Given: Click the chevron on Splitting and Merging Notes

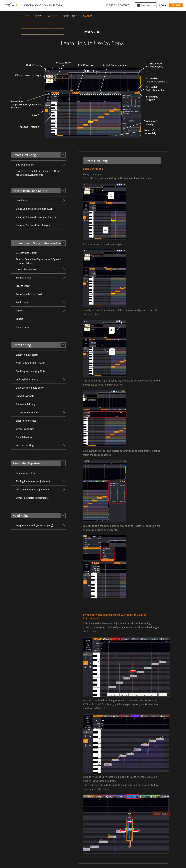Looking at the screenshot, I should tap(64, 371).
